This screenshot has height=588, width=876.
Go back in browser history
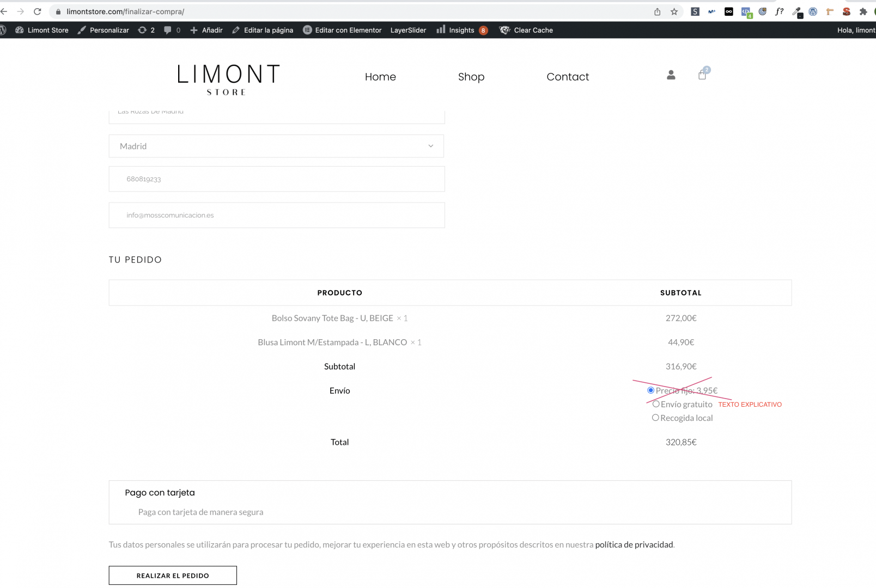click(4, 11)
